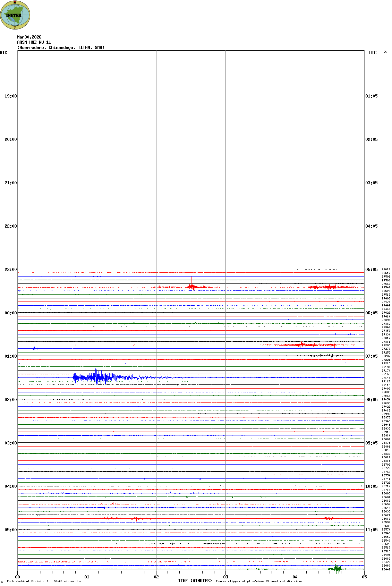Select the 23:00 NIC time label

10,270
